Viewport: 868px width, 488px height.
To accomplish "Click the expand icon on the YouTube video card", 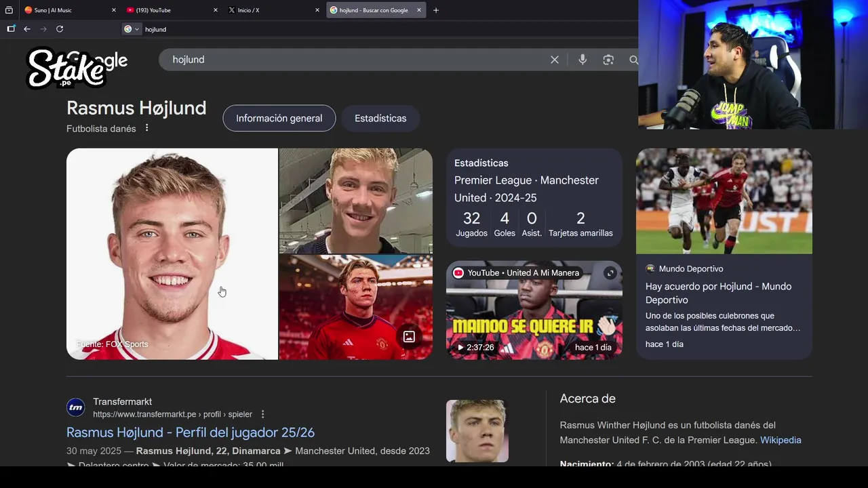I will 610,273.
